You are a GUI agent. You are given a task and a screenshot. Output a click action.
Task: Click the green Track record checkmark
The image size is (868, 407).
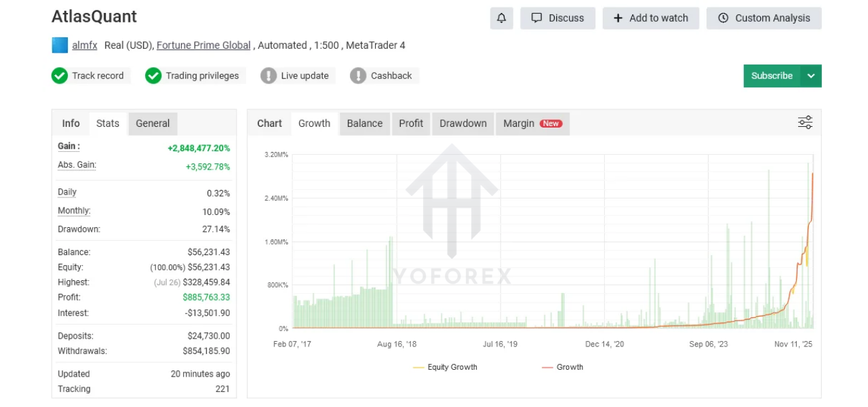tap(60, 76)
